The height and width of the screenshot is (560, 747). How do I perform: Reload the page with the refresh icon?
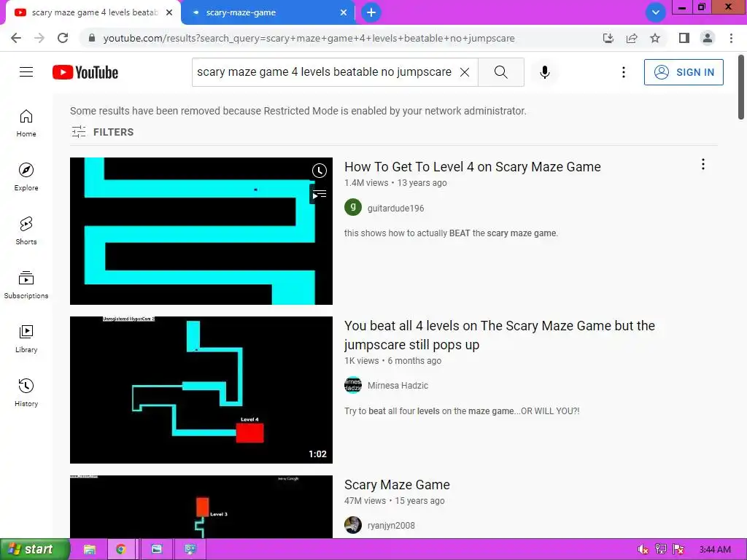coord(63,38)
